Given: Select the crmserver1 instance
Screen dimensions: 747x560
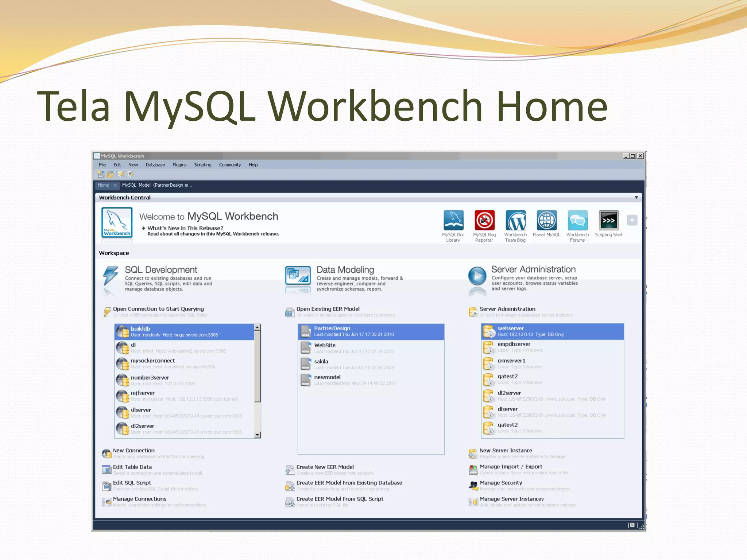Looking at the screenshot, I should [x=553, y=363].
